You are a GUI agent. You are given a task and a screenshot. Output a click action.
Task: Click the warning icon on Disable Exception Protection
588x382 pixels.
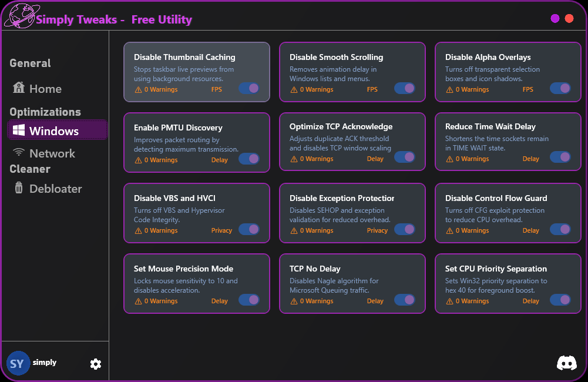[x=294, y=231]
